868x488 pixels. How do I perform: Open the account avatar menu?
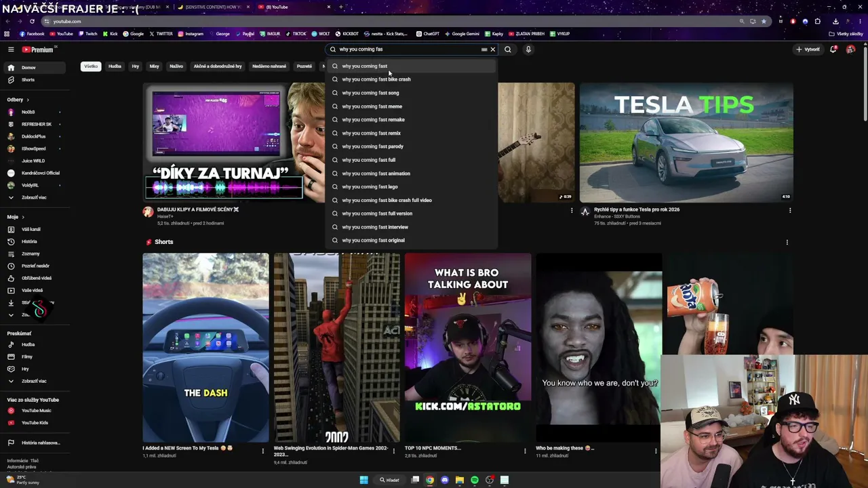click(x=851, y=49)
